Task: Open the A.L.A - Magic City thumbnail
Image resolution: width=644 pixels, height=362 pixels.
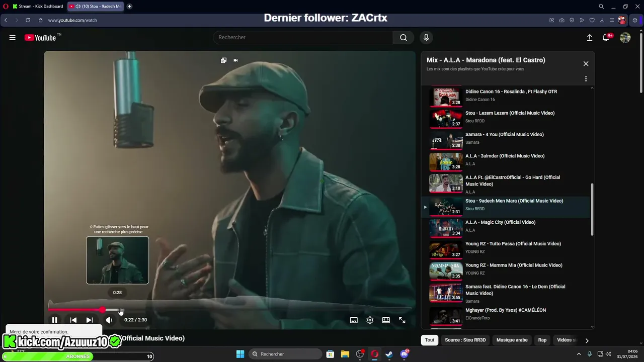Action: point(446,227)
